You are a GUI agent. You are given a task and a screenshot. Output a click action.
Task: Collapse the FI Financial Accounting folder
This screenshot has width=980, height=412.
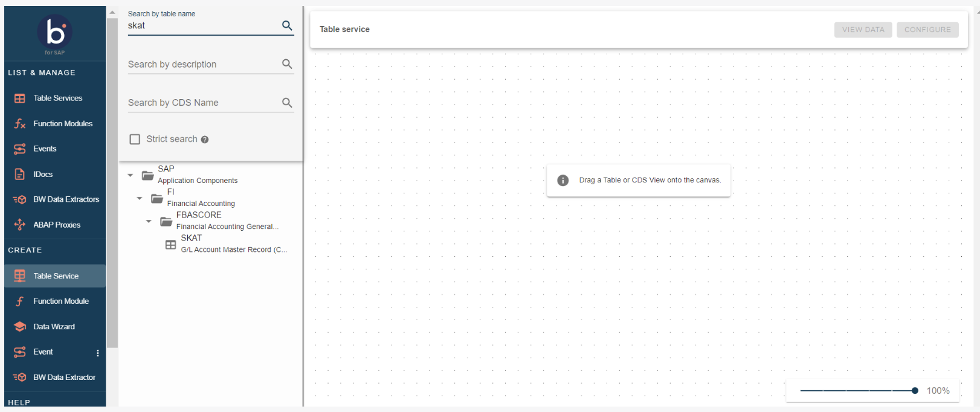point(140,198)
